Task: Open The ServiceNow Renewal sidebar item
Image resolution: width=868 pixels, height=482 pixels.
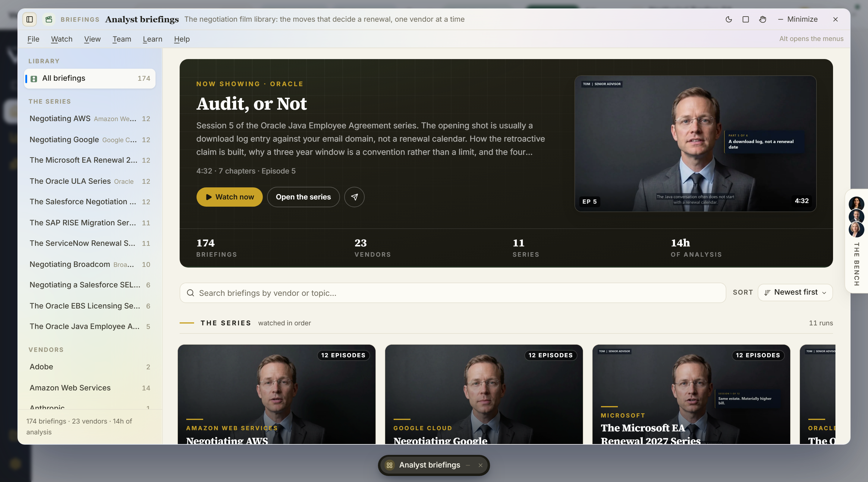Action: 90,243
